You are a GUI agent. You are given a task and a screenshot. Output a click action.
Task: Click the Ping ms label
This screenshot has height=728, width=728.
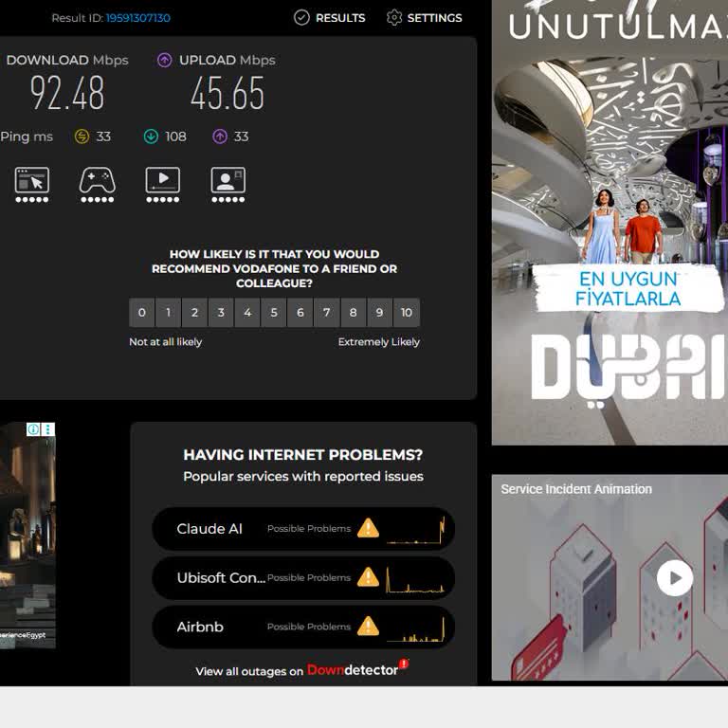pos(27,136)
